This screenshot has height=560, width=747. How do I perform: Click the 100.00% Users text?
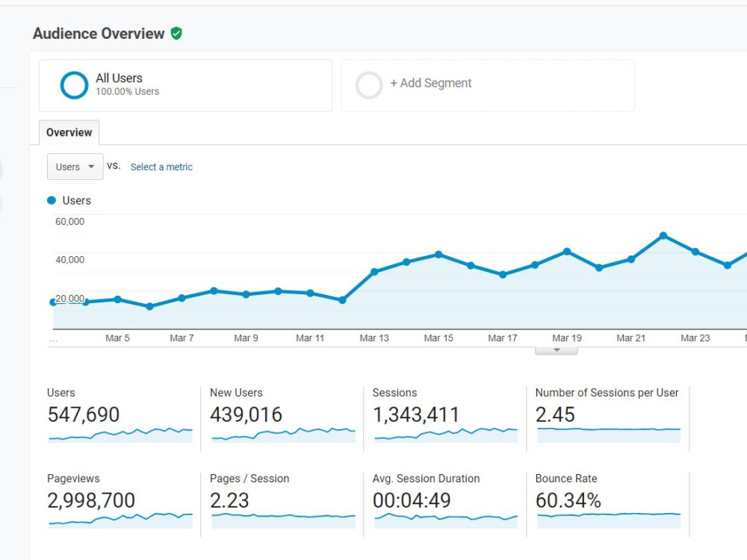click(x=127, y=91)
